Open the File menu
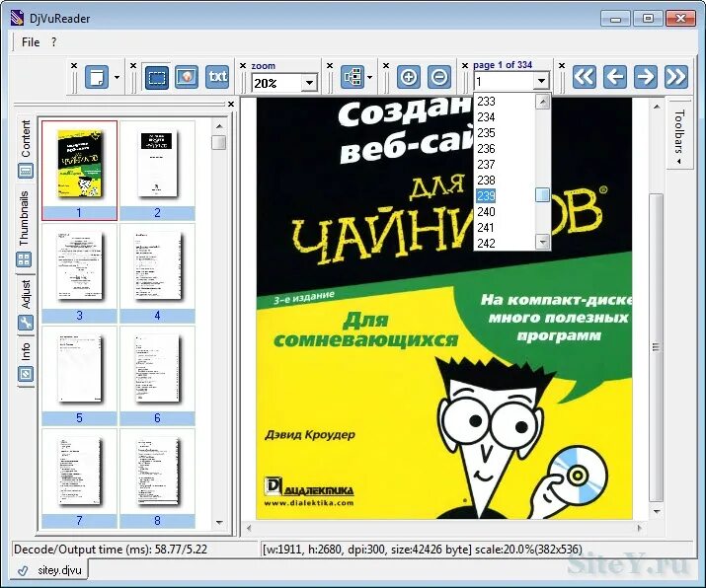706x588 pixels. (x=31, y=42)
